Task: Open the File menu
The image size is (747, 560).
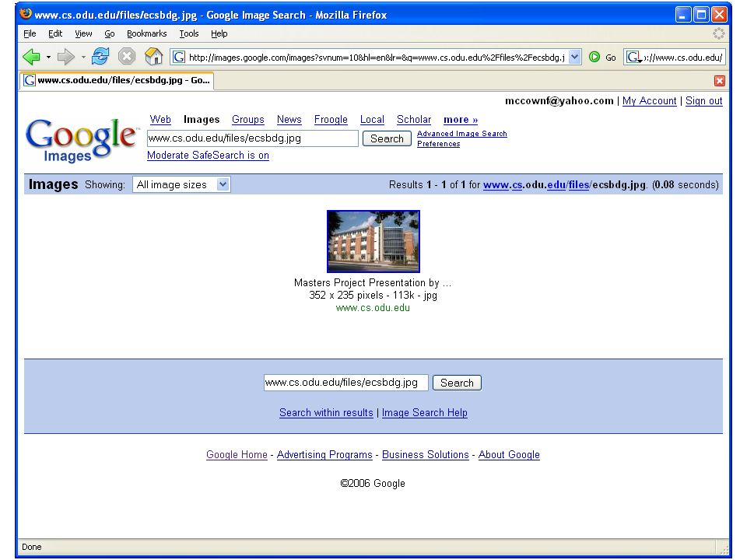Action: click(x=30, y=33)
